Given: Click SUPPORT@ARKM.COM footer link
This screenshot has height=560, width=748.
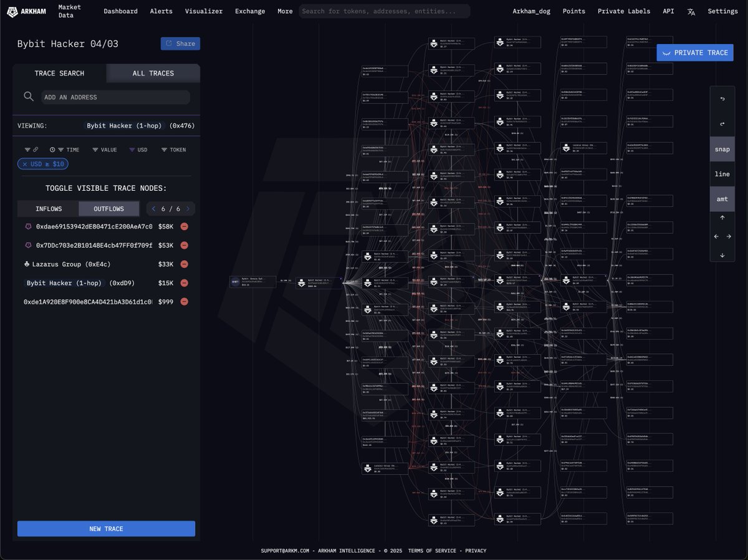Looking at the screenshot, I should point(285,551).
